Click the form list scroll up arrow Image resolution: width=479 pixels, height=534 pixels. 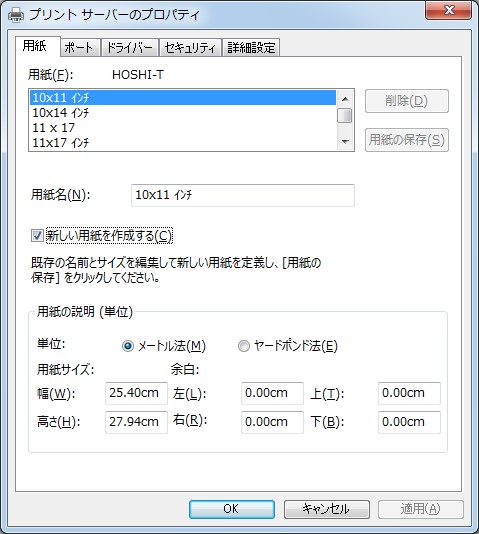tap(345, 99)
